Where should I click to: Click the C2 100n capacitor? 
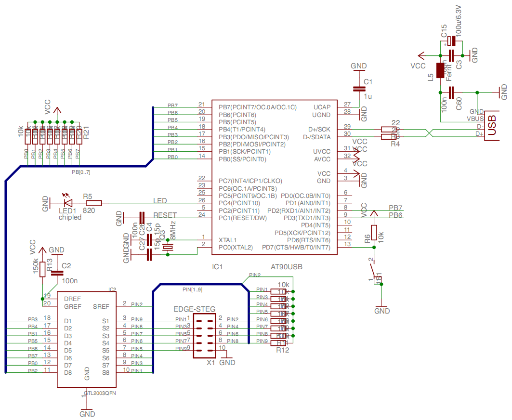point(57,273)
